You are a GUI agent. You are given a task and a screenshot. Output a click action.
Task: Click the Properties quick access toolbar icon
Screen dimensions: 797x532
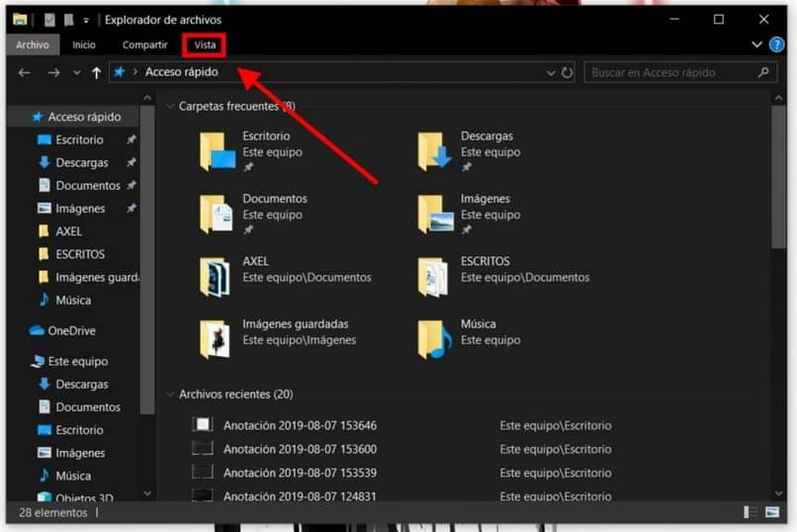pos(49,20)
